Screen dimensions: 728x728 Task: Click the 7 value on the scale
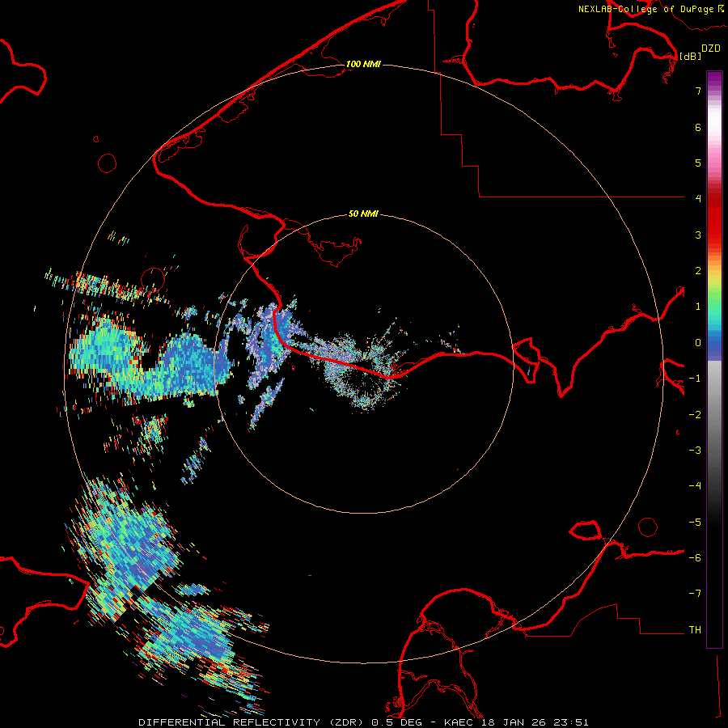click(x=698, y=91)
